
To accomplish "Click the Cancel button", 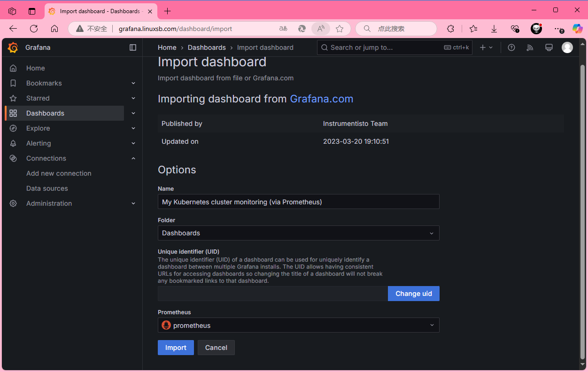I will pos(216,348).
